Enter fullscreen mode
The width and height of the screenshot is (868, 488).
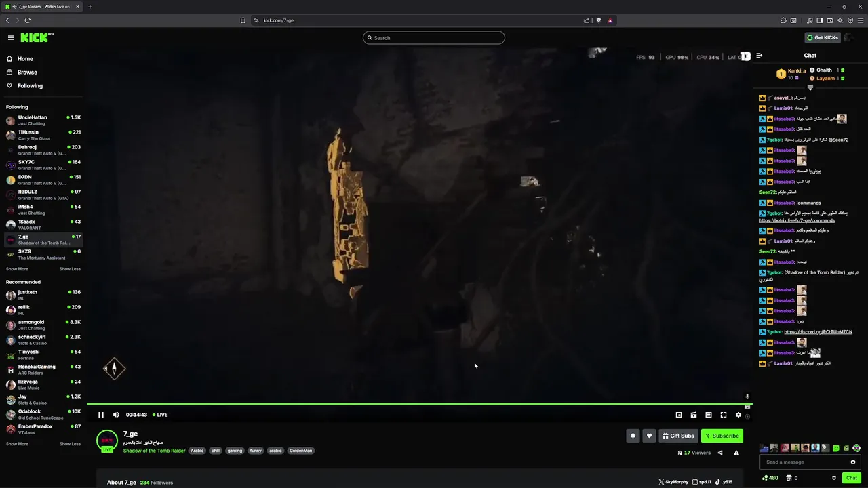[724, 415]
